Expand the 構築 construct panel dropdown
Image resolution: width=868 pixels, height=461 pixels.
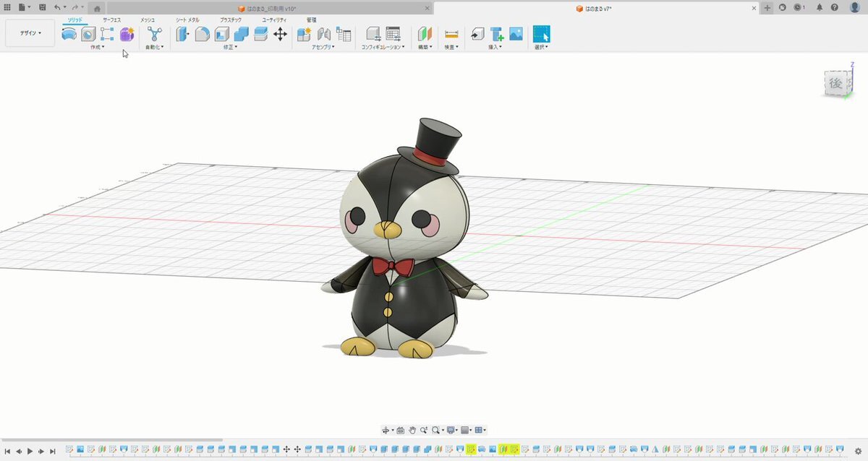(425, 47)
